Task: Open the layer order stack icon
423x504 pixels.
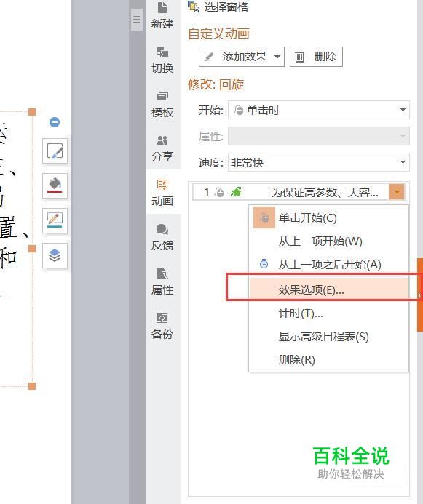Action: coord(55,255)
